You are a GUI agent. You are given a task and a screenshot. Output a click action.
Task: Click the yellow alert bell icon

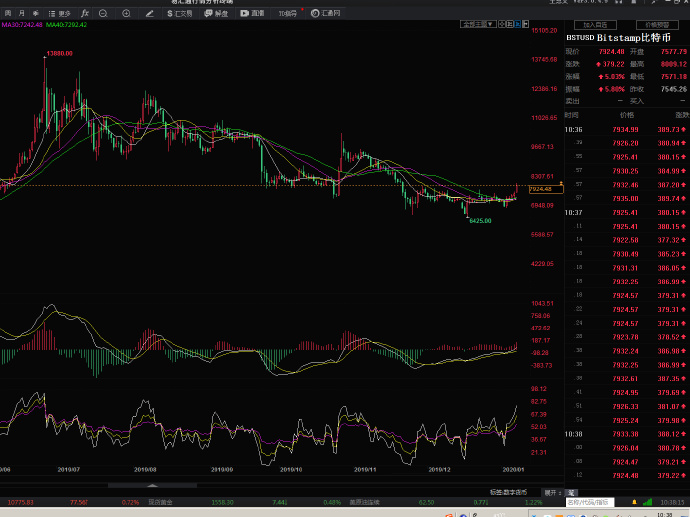[x=634, y=502]
